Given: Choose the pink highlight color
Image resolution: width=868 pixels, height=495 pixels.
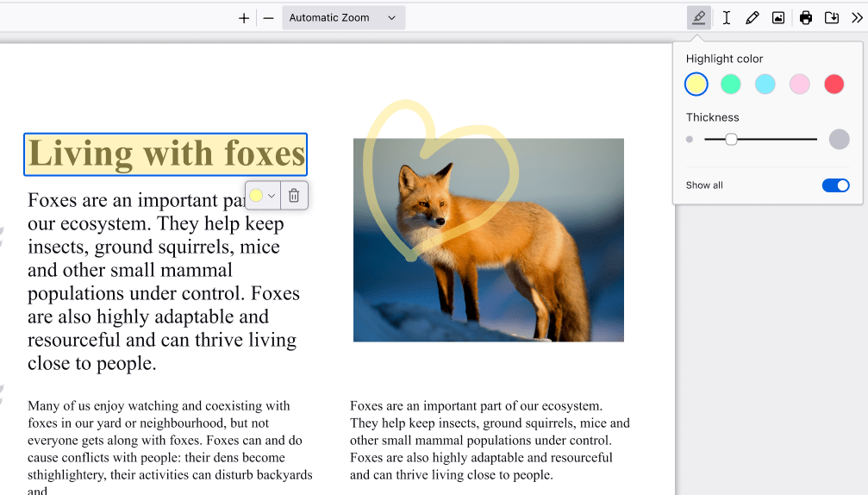Looking at the screenshot, I should (x=800, y=85).
